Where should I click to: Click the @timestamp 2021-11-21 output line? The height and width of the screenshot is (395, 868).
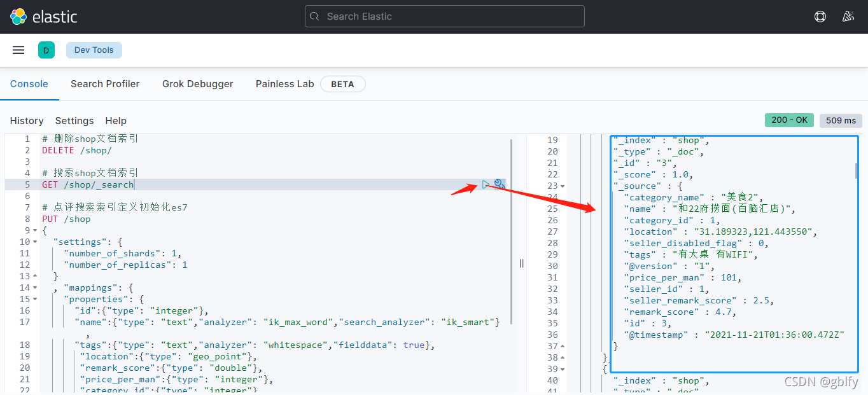(x=734, y=335)
